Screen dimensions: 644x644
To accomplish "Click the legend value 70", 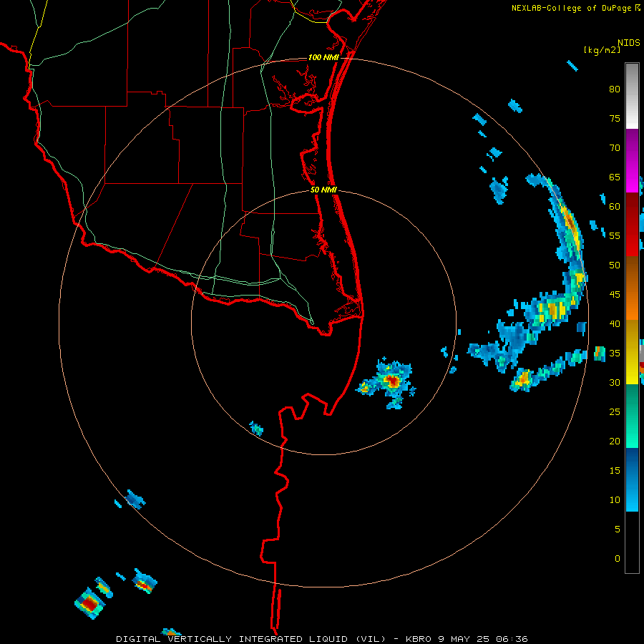I will point(615,148).
